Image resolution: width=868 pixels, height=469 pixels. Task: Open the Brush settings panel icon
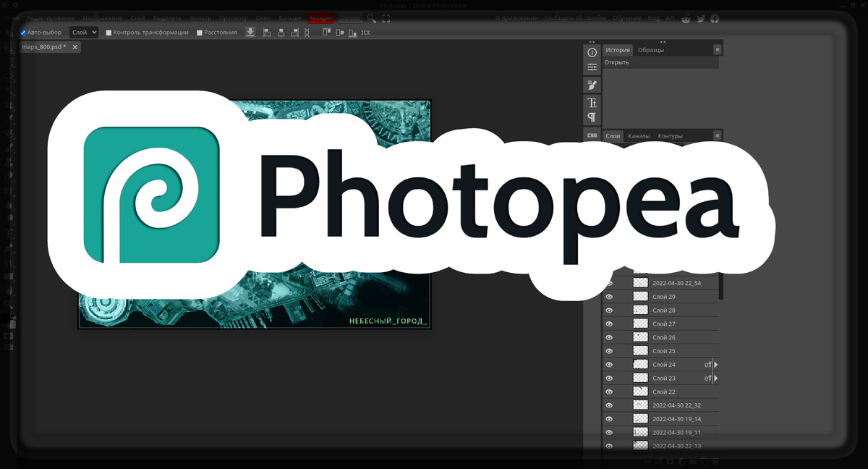pos(592,85)
